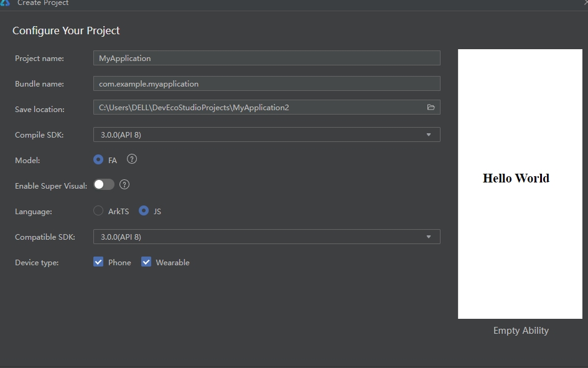The width and height of the screenshot is (588, 368).
Task: Uncheck the Phone device type
Action: pos(98,262)
